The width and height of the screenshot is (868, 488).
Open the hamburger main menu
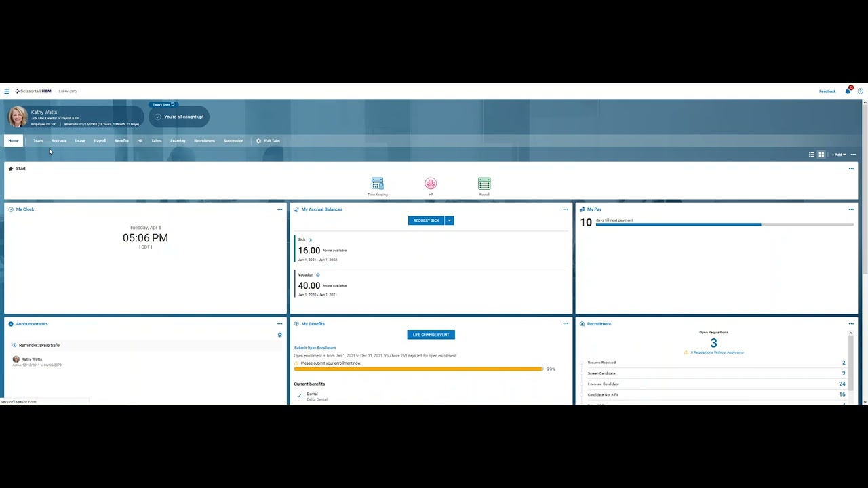pyautogui.click(x=6, y=91)
